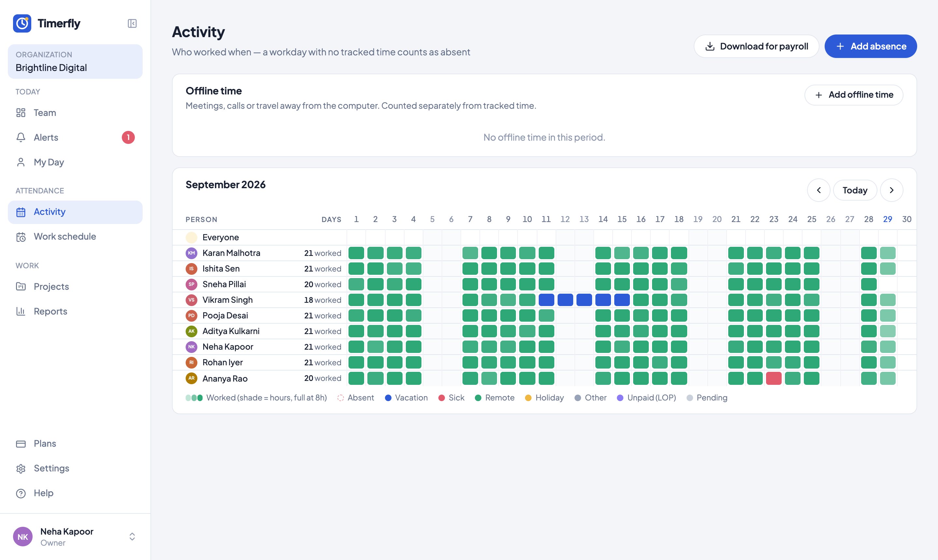
Task: Click Pooja Desai's PD avatar
Action: (192, 315)
